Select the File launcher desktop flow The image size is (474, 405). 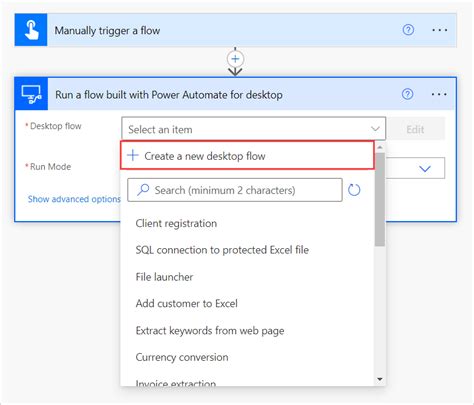coord(164,277)
